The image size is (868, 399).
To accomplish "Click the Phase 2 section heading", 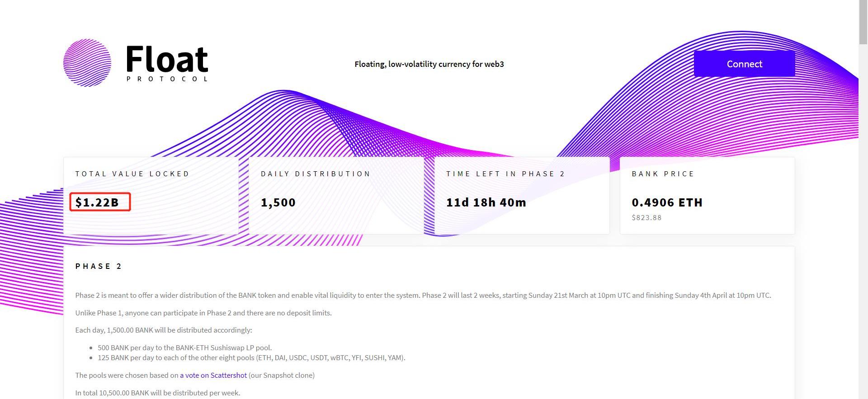I will click(x=99, y=267).
